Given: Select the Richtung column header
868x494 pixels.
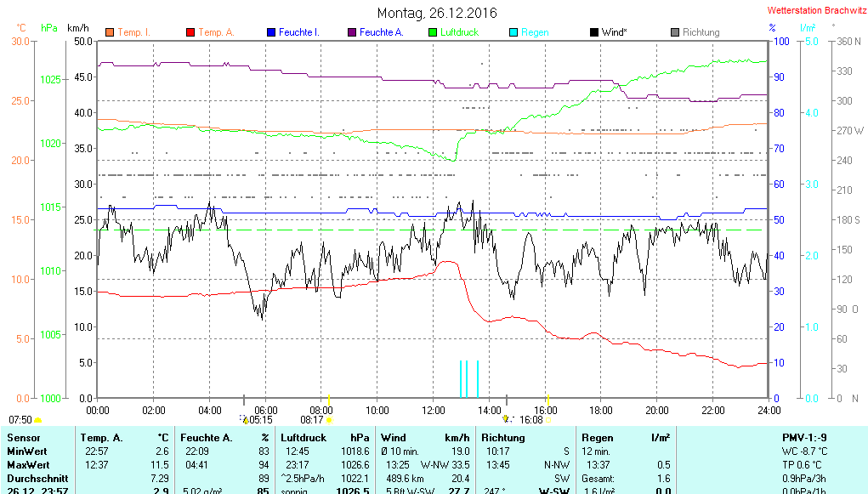Looking at the screenshot, I should click(x=504, y=437).
